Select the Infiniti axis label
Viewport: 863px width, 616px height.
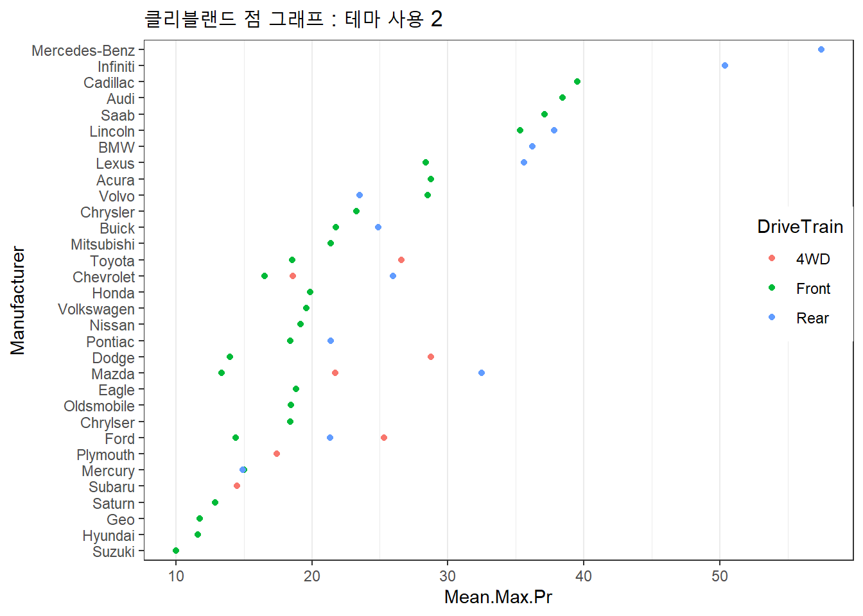(x=116, y=67)
